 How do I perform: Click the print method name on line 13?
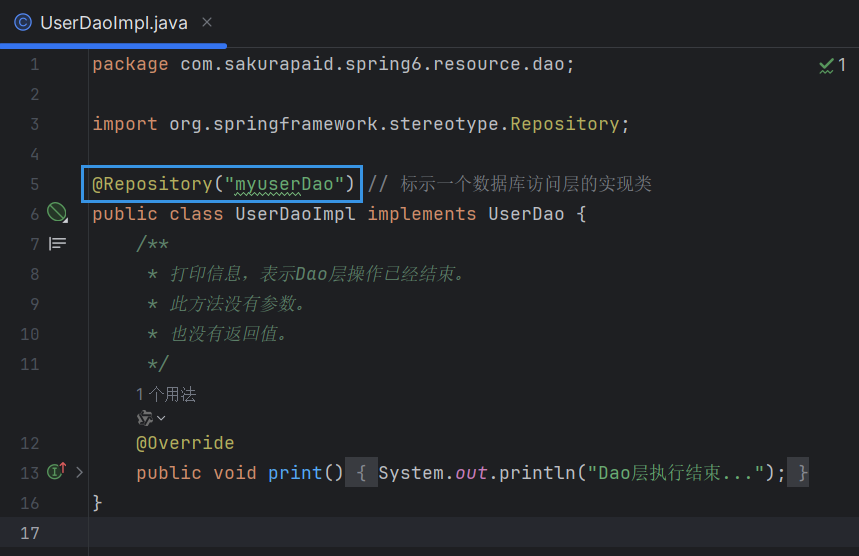click(x=295, y=472)
